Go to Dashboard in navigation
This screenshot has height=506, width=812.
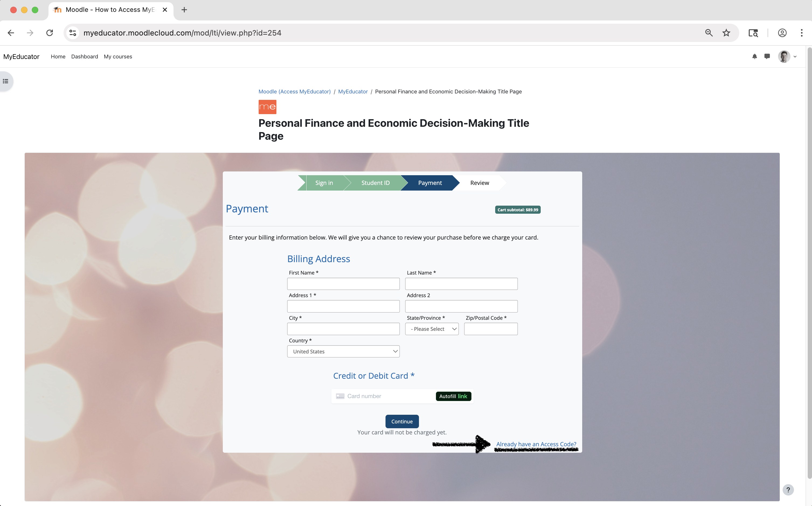pos(84,57)
